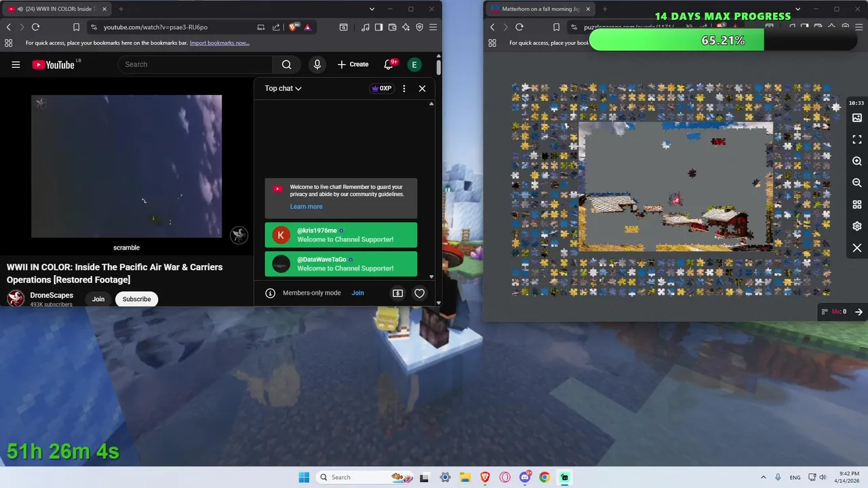Click the Subscribe button
The height and width of the screenshot is (488, 868).
(136, 299)
